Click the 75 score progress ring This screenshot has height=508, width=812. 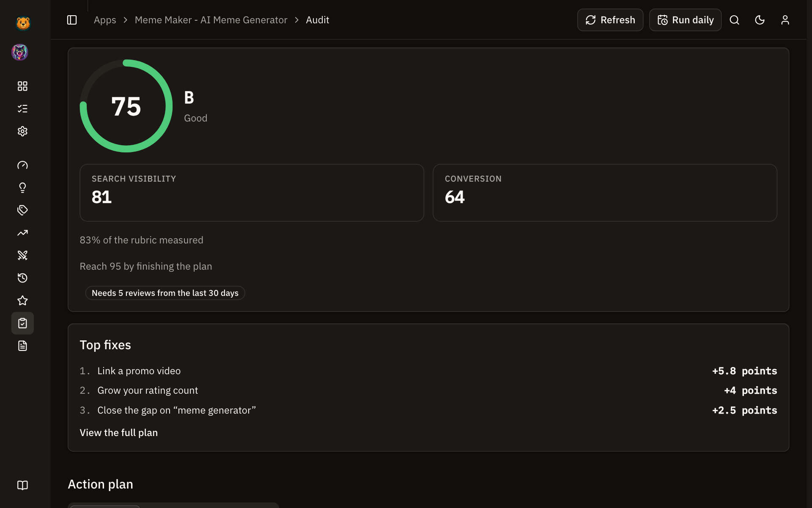pyautogui.click(x=126, y=106)
